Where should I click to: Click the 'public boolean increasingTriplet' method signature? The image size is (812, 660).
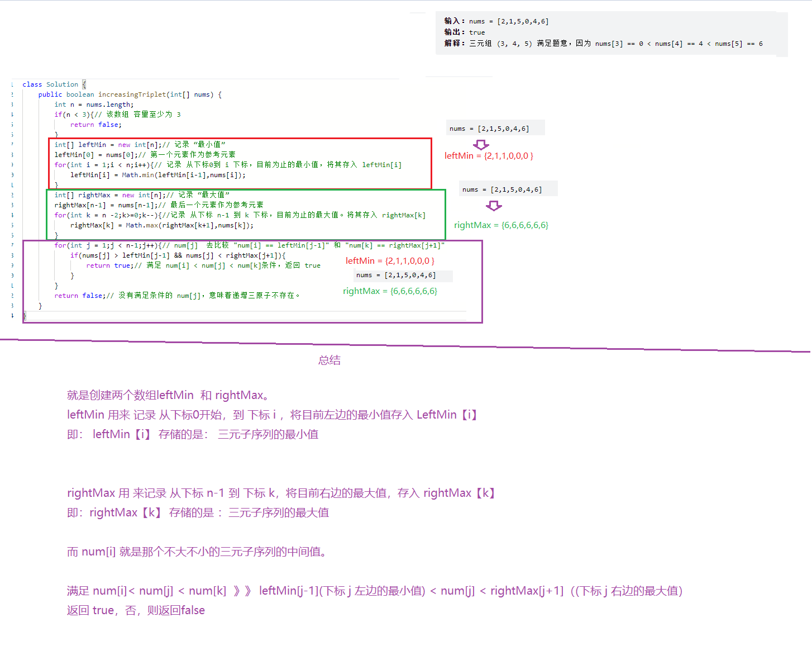pos(130,94)
